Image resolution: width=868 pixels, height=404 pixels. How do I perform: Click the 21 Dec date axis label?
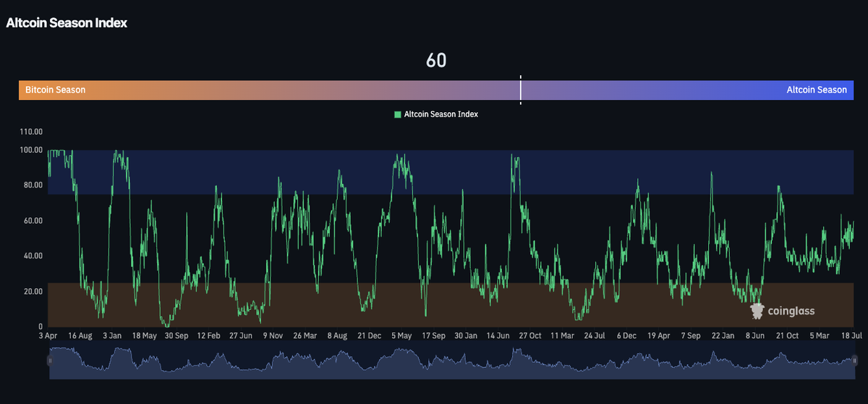pyautogui.click(x=369, y=336)
